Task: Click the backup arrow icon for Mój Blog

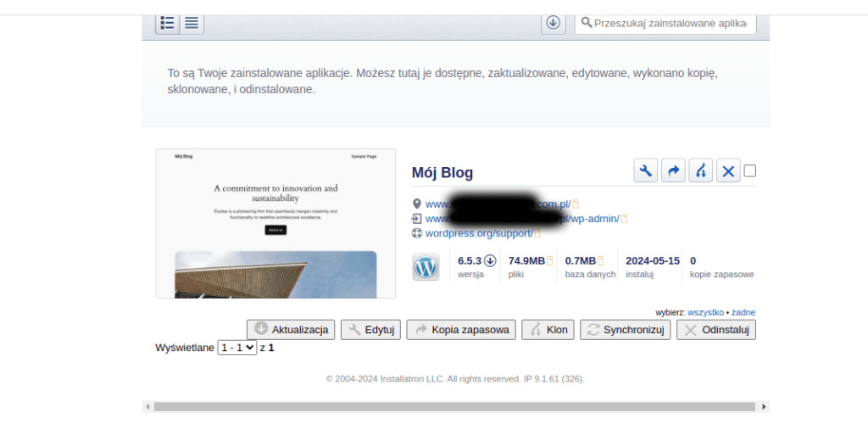Action: pos(673,170)
